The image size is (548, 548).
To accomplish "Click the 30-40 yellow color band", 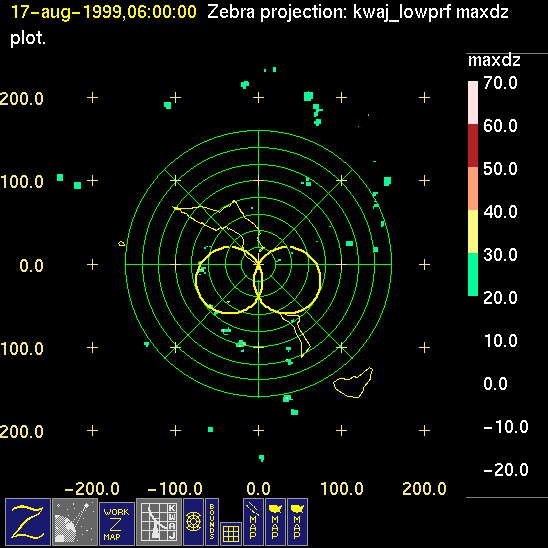I will point(473,231).
